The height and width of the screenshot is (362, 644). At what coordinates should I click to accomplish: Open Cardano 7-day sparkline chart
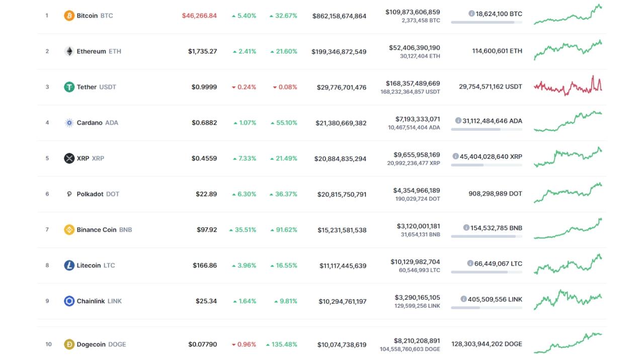click(x=568, y=121)
